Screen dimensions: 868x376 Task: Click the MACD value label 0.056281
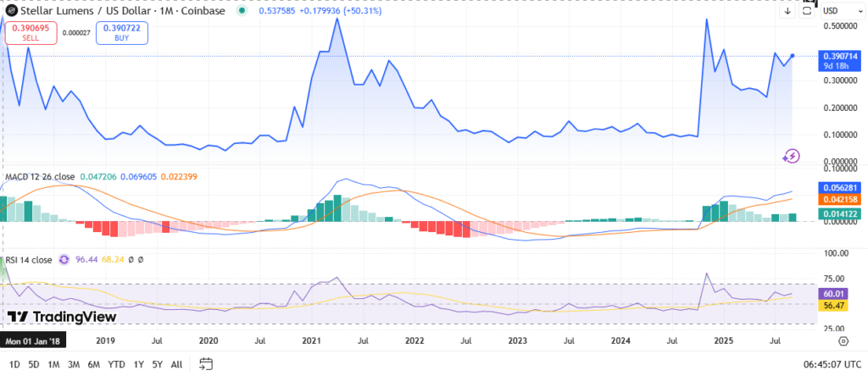click(x=842, y=189)
